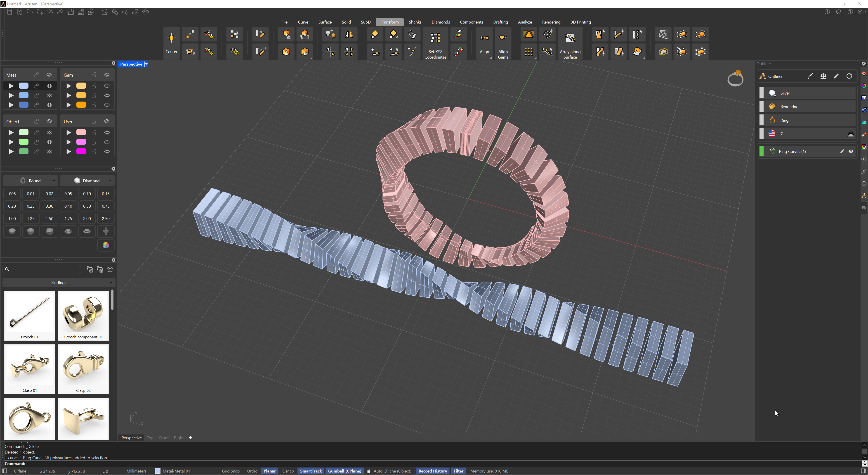This screenshot has height=475, width=868.
Task: Select the magenta User layer swatch
Action: (81, 151)
